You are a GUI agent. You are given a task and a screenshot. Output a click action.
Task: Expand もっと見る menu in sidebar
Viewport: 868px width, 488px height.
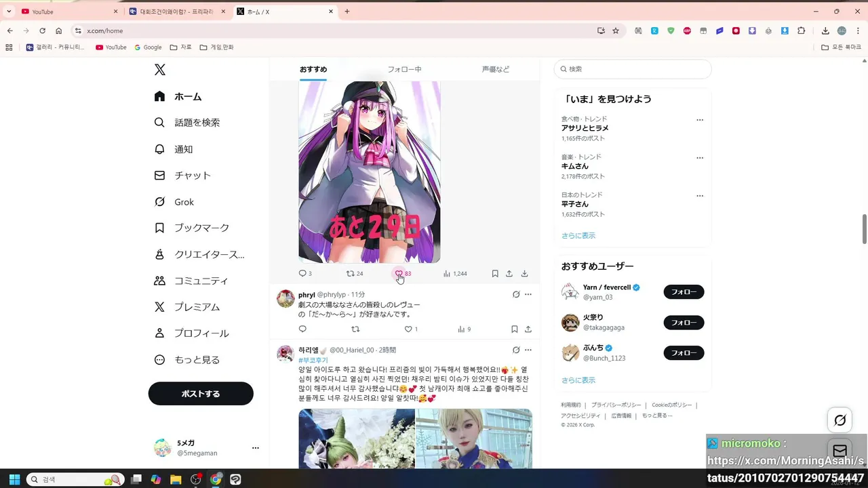tap(187, 360)
